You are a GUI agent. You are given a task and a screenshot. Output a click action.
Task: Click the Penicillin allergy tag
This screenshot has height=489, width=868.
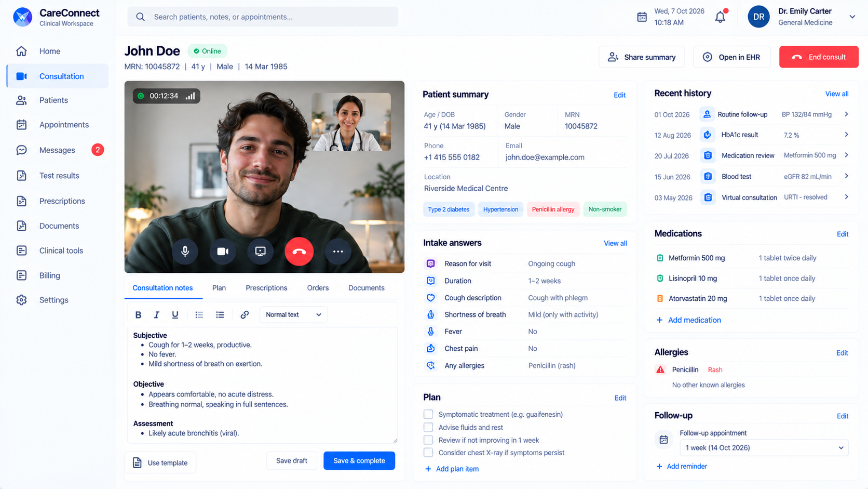pyautogui.click(x=553, y=209)
